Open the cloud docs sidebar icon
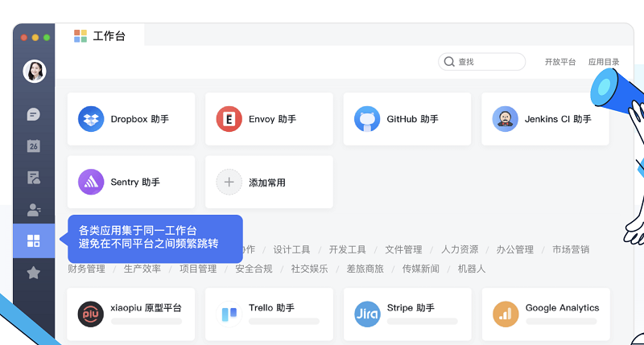This screenshot has height=345, width=644. pyautogui.click(x=33, y=178)
